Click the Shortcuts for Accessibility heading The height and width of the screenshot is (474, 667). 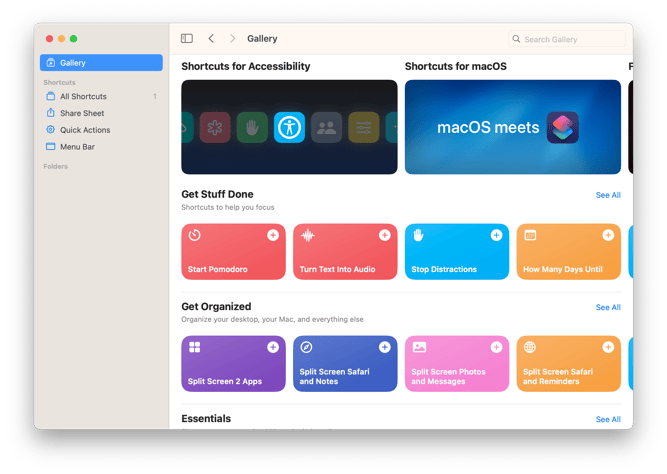(245, 66)
